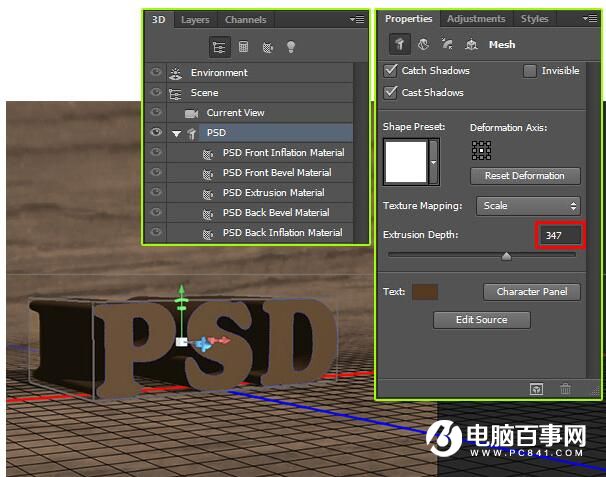606x477 pixels.
Task: Open the Coordinates properties icon
Action: (471, 45)
